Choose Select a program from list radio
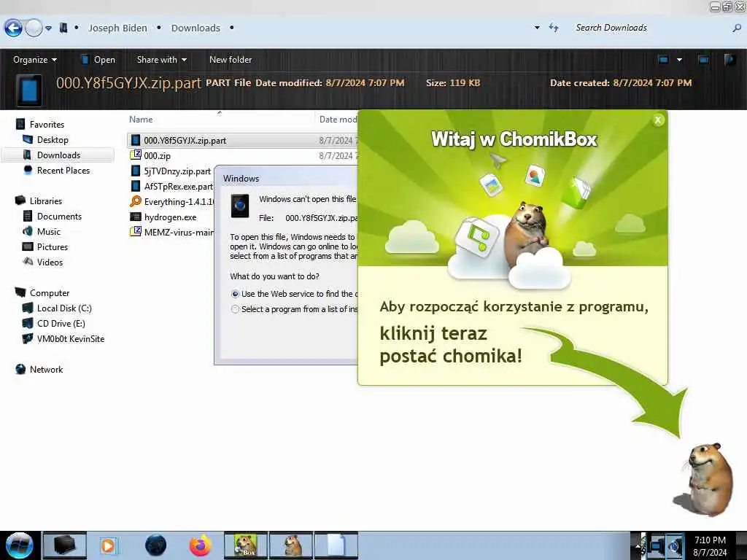 235,309
